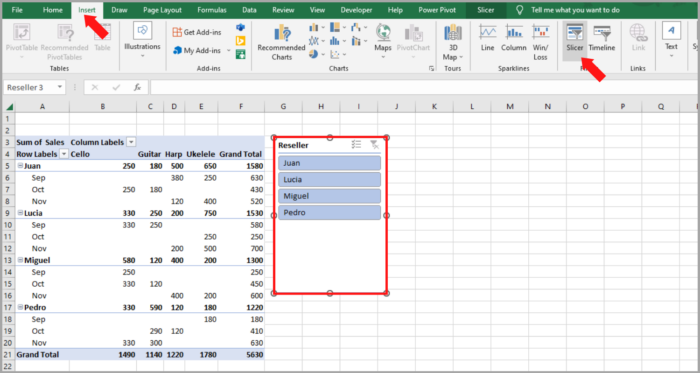Click the Recommended Charts icon
700x373 pixels.
coord(281,43)
